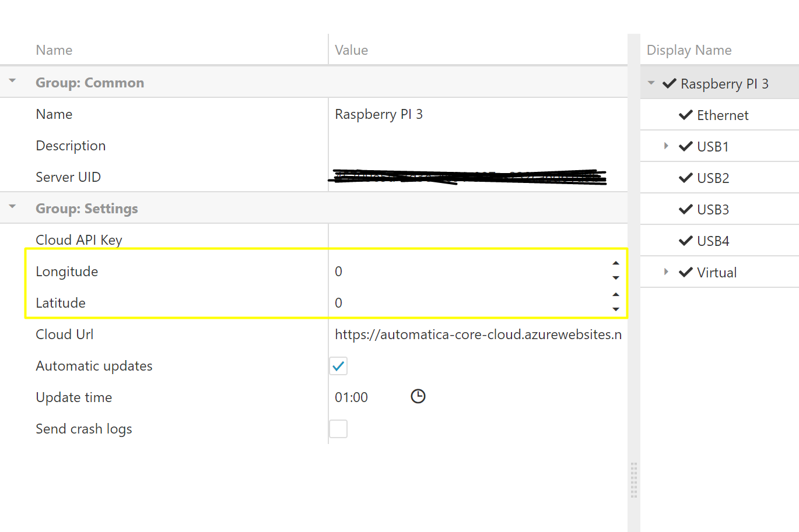Image resolution: width=799 pixels, height=532 pixels.
Task: Click the USB3 checkmark icon
Action: [x=686, y=209]
